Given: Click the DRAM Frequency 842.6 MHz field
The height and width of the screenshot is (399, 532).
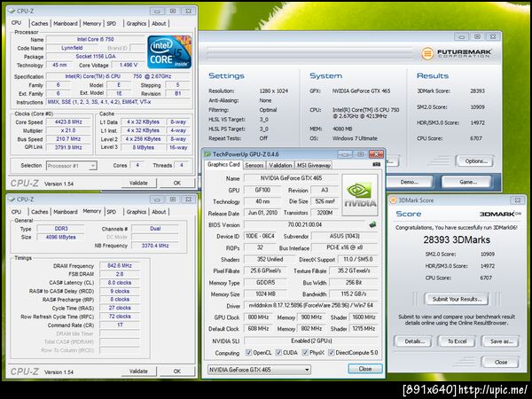Looking at the screenshot, I should (120, 265).
